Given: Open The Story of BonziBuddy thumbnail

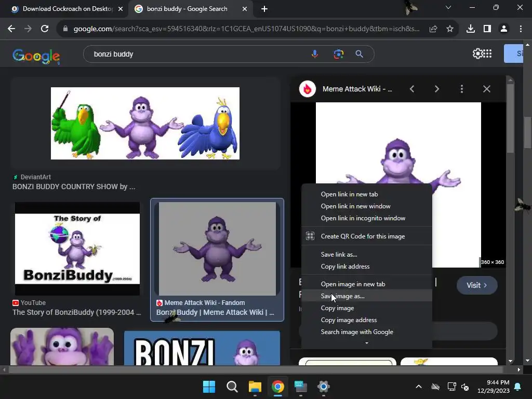Looking at the screenshot, I should pyautogui.click(x=77, y=249).
